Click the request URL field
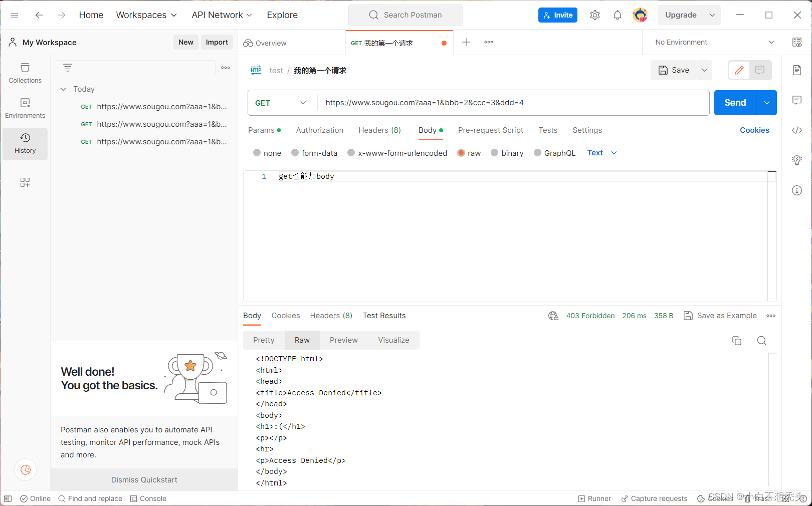 (513, 103)
